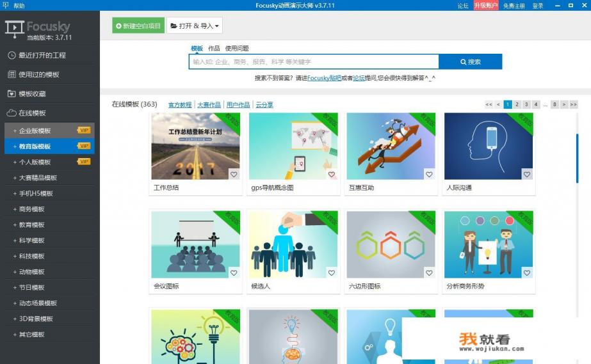Open 用户作品 link
The height and width of the screenshot is (364, 591).
[238, 105]
